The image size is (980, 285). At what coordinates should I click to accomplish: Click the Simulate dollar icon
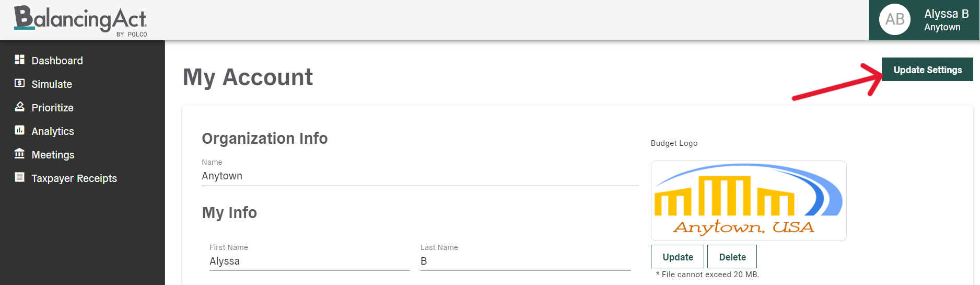(x=20, y=83)
